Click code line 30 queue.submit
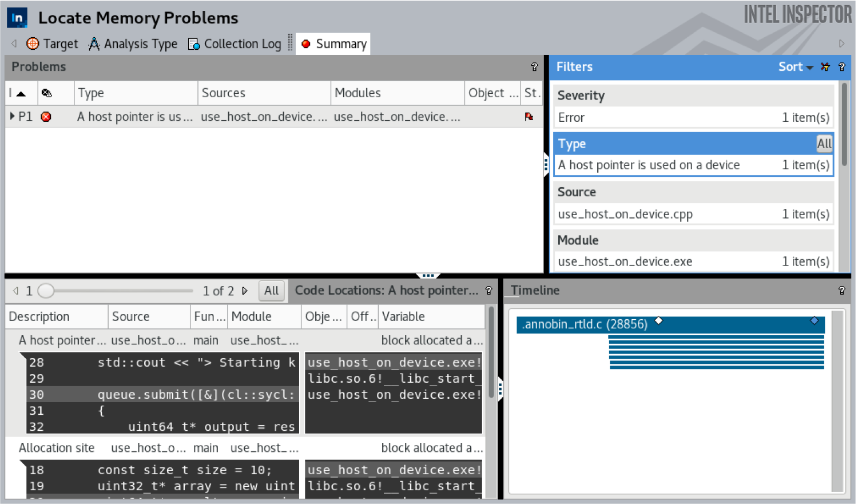The image size is (858, 504). (x=163, y=395)
